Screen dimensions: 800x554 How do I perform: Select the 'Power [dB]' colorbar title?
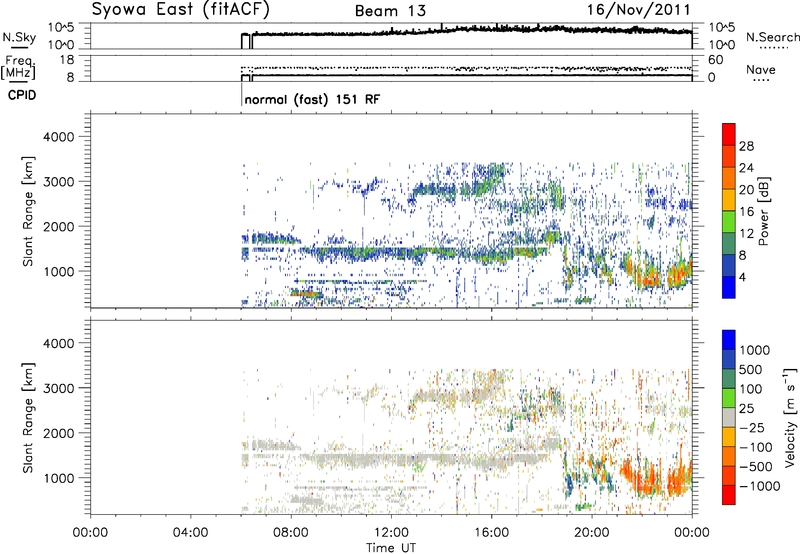[x=764, y=211]
